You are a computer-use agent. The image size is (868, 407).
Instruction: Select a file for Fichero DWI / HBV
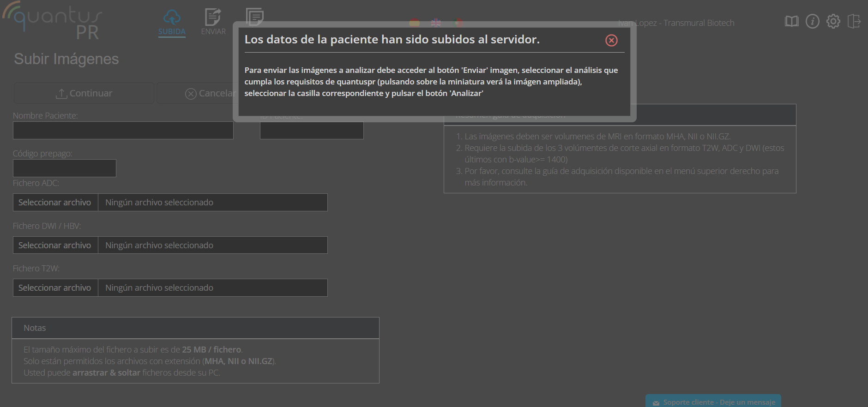[55, 245]
